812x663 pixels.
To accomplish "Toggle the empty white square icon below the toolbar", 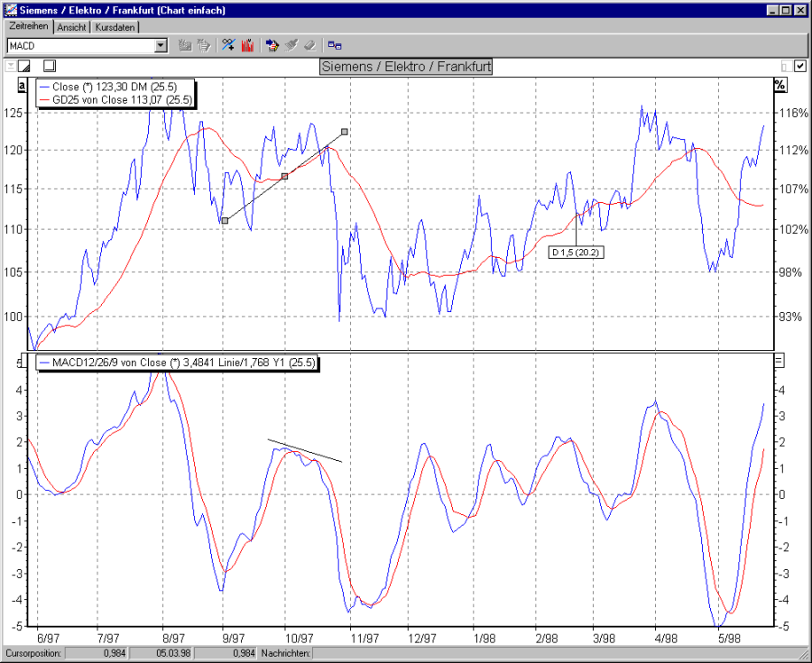I will click(x=50, y=65).
